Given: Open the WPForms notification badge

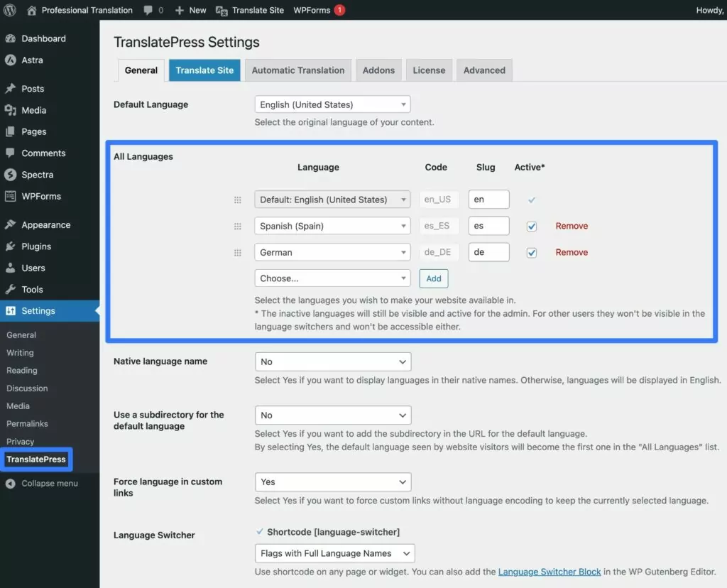Looking at the screenshot, I should tap(339, 10).
